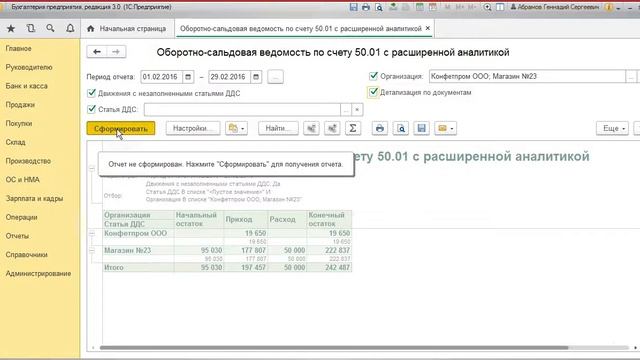Click the Найти... button
The image size is (640, 360).
278,128
